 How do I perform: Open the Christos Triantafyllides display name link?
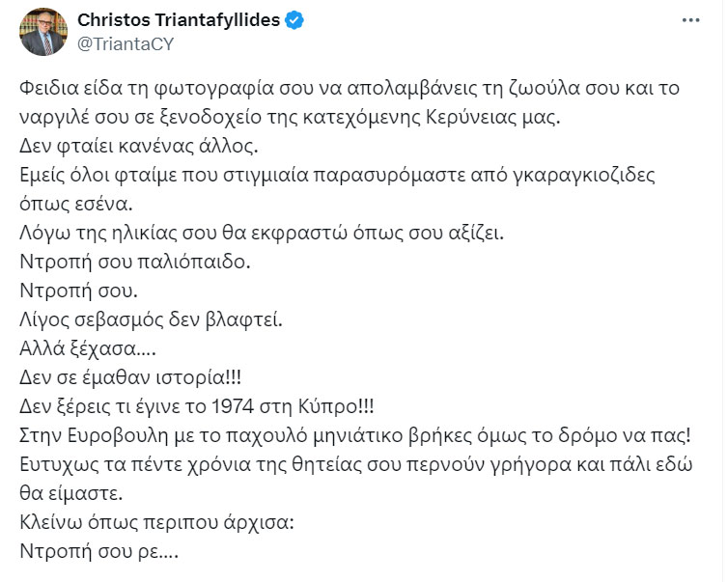pyautogui.click(x=179, y=20)
